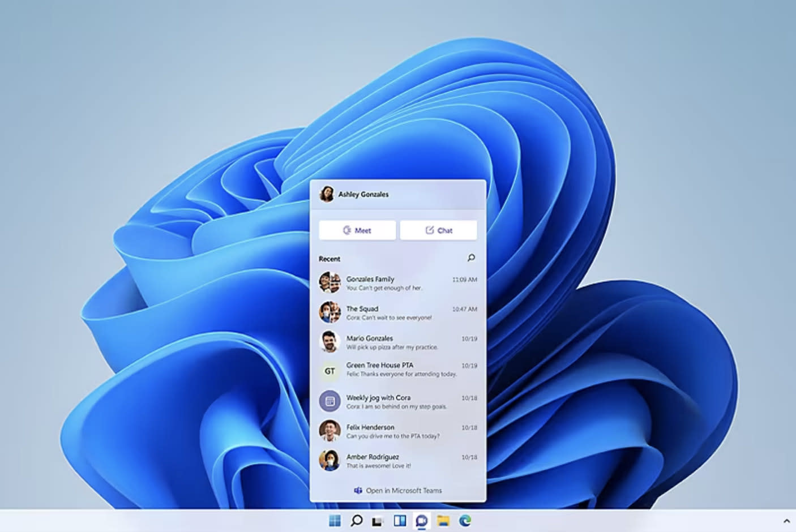Click the Teams logo beside Open in Microsoft Teams
796x532 pixels.
click(358, 490)
